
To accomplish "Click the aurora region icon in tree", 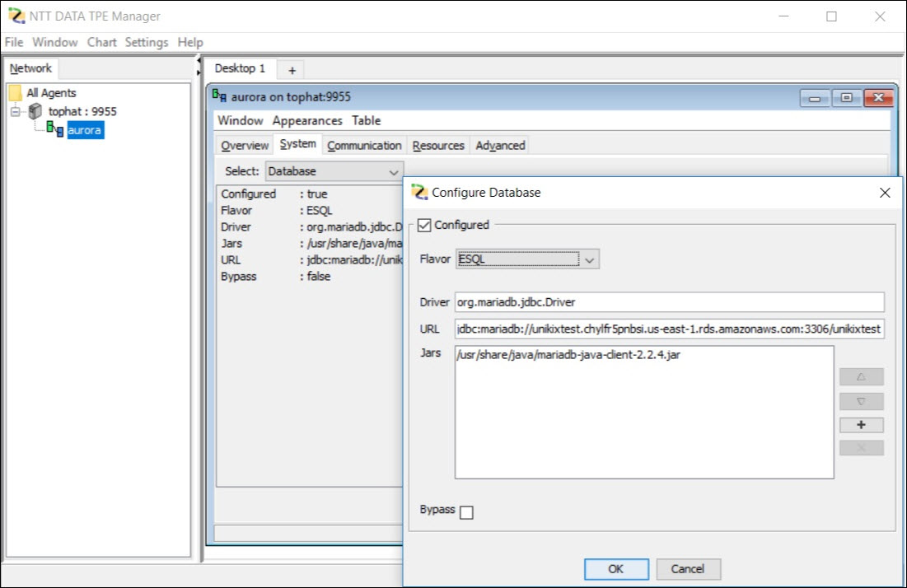I will 55,129.
